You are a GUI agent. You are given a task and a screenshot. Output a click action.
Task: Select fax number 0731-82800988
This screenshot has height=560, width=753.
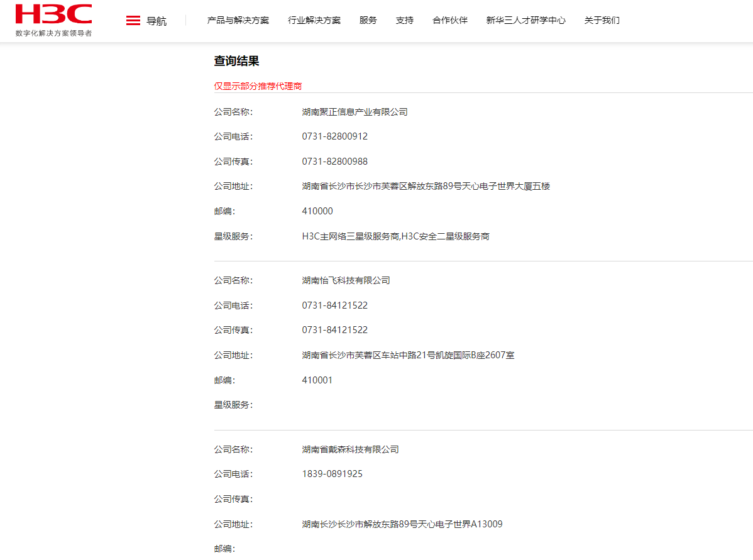pyautogui.click(x=335, y=162)
